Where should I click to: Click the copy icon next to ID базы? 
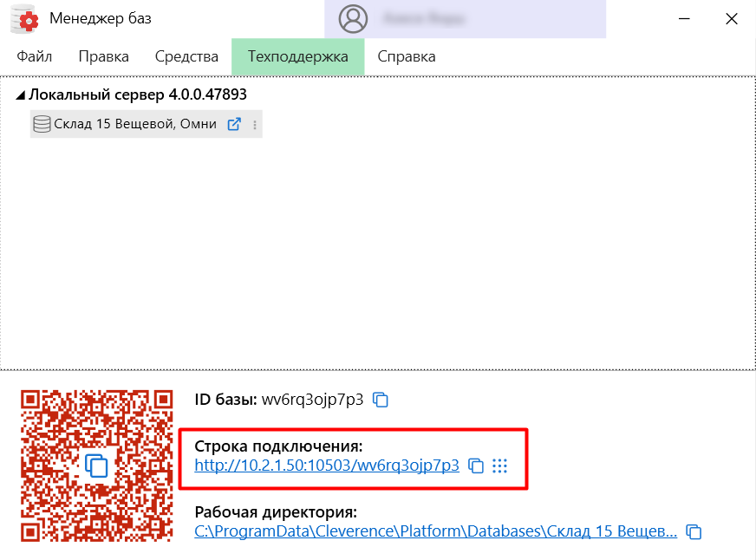pos(379,400)
